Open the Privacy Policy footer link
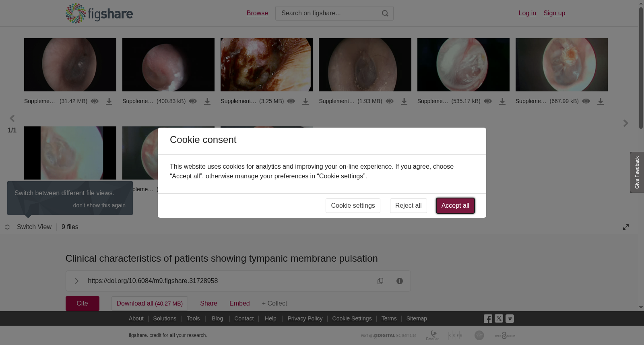 point(305,318)
